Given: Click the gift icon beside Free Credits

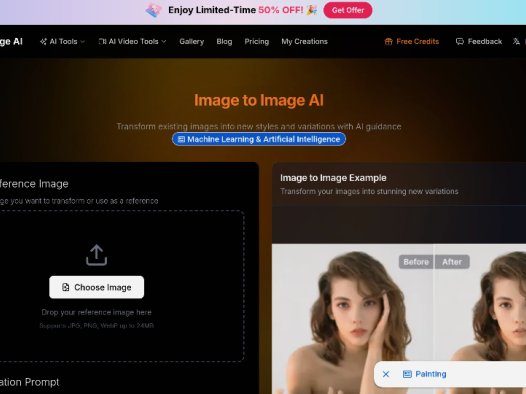Looking at the screenshot, I should click(x=388, y=42).
